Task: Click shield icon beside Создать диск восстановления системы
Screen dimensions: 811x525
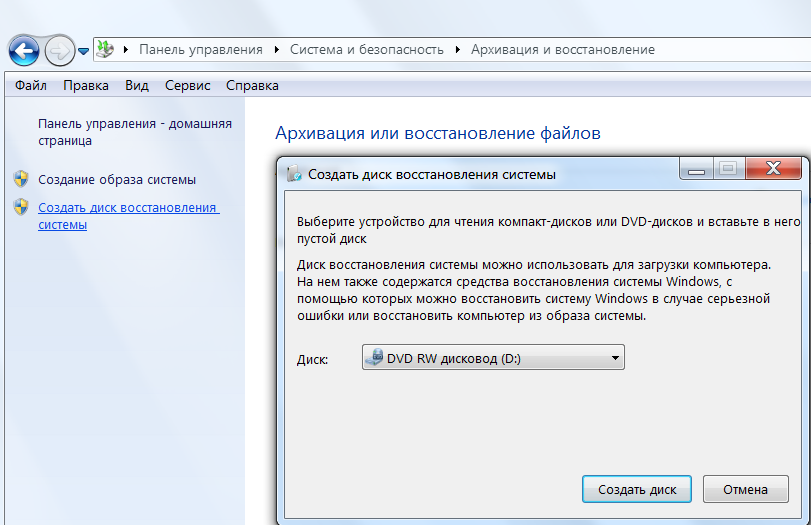Action: pos(21,207)
